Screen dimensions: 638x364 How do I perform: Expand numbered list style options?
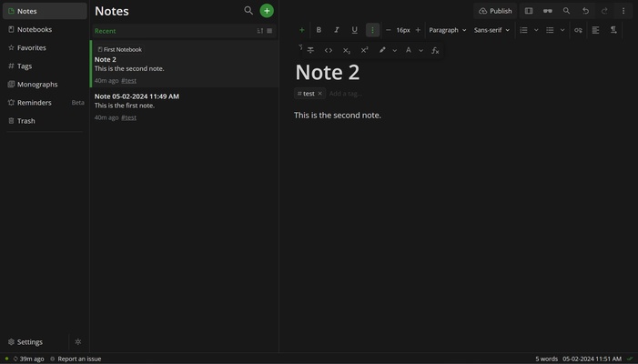(536, 30)
